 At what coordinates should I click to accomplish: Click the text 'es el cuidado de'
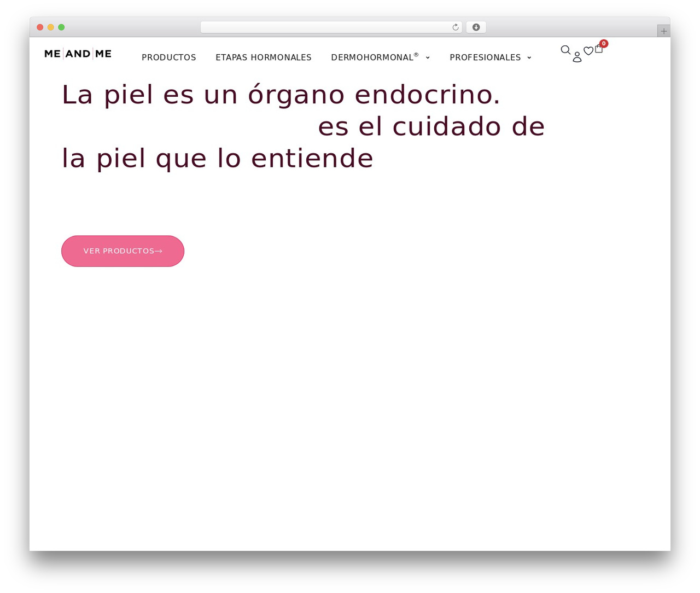[431, 127]
